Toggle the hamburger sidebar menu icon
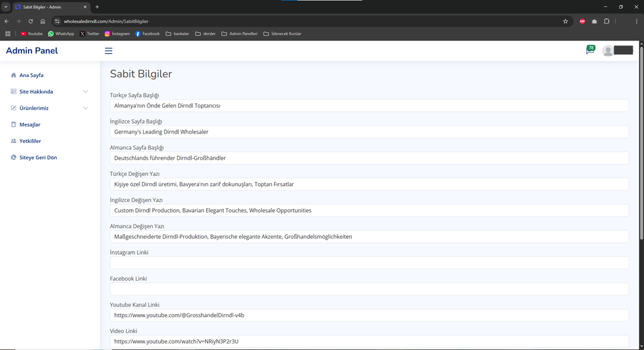 click(109, 51)
